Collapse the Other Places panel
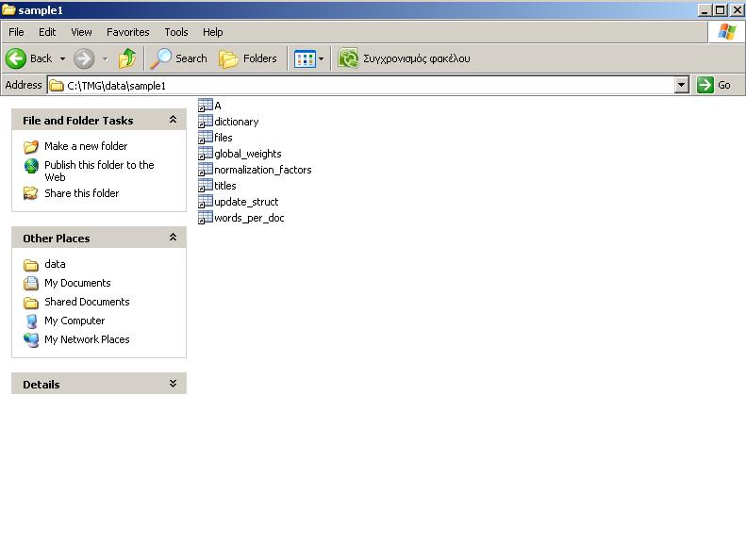 pyautogui.click(x=173, y=238)
